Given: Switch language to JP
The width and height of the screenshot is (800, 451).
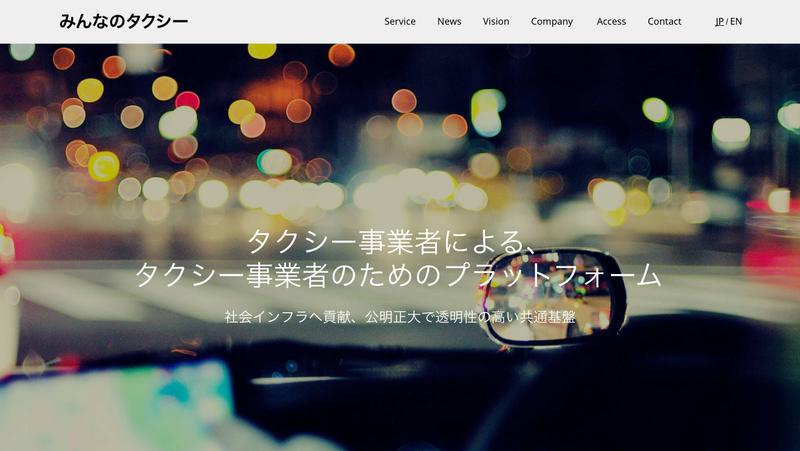Looking at the screenshot, I should coord(719,21).
